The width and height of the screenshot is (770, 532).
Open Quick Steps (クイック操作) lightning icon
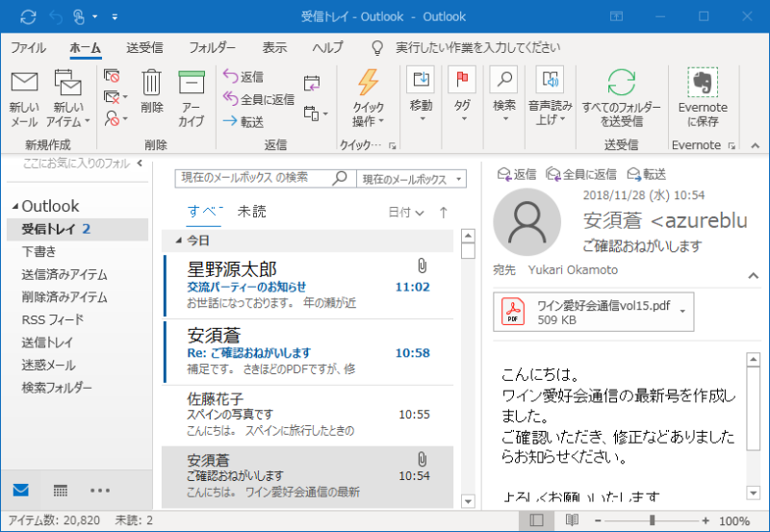pyautogui.click(x=368, y=84)
